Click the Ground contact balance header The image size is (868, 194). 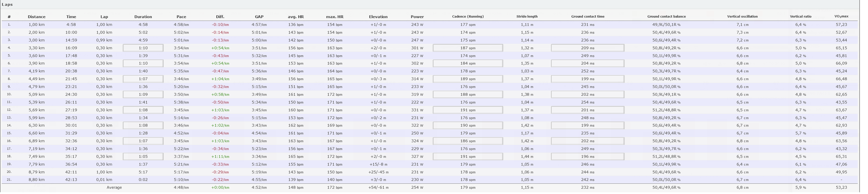coord(666,16)
